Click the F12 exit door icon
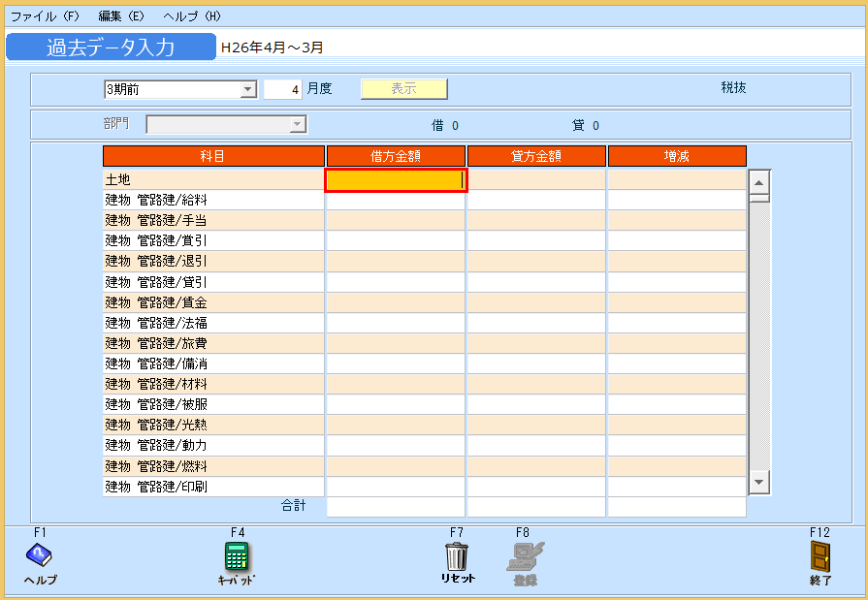Viewport: 868px width, 600px height. tap(820, 556)
